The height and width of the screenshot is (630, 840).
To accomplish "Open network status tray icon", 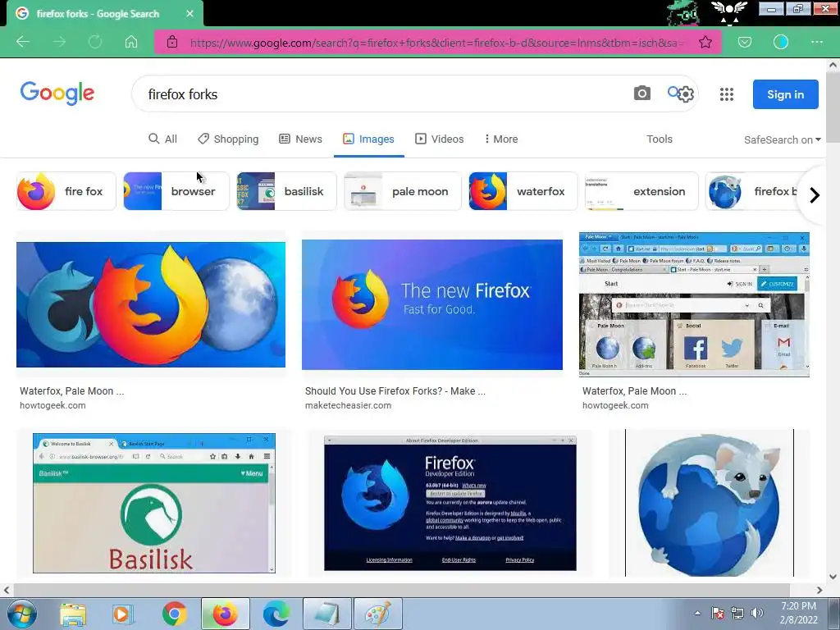I will [x=737, y=613].
